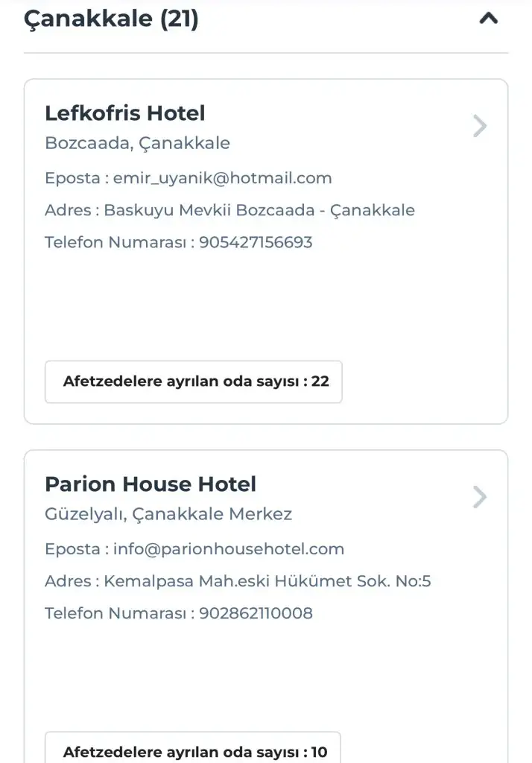This screenshot has width=532, height=763.
Task: Click Telefon Numarası label on Lefkofris card
Action: point(115,242)
